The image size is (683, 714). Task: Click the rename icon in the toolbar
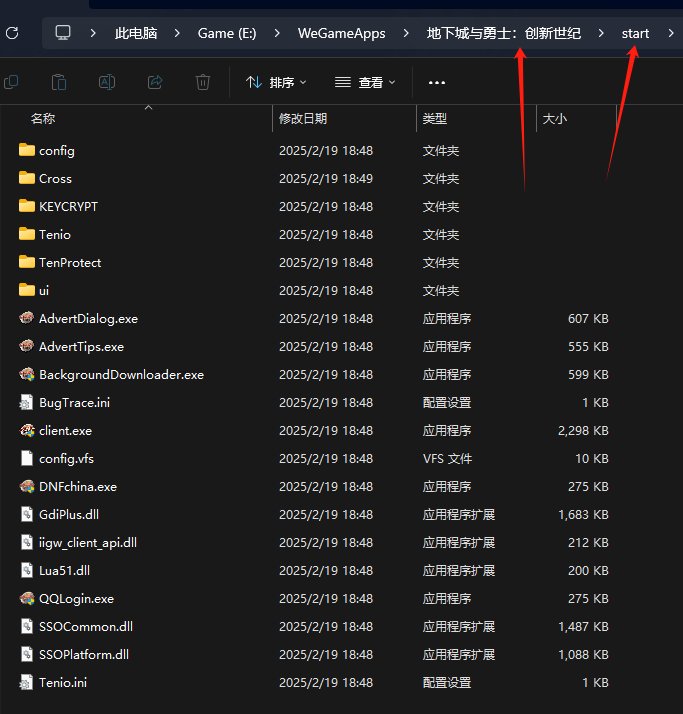pos(107,82)
